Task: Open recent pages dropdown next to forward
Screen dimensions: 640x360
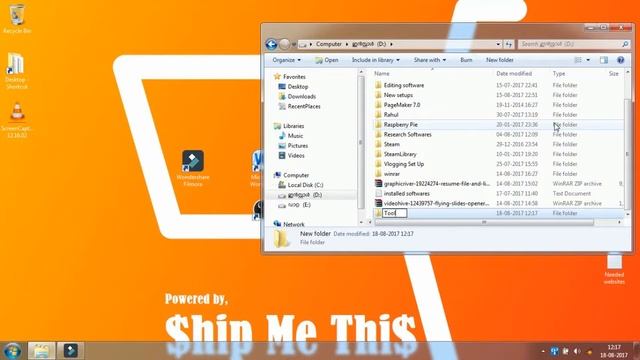Action: pyautogui.click(x=293, y=44)
